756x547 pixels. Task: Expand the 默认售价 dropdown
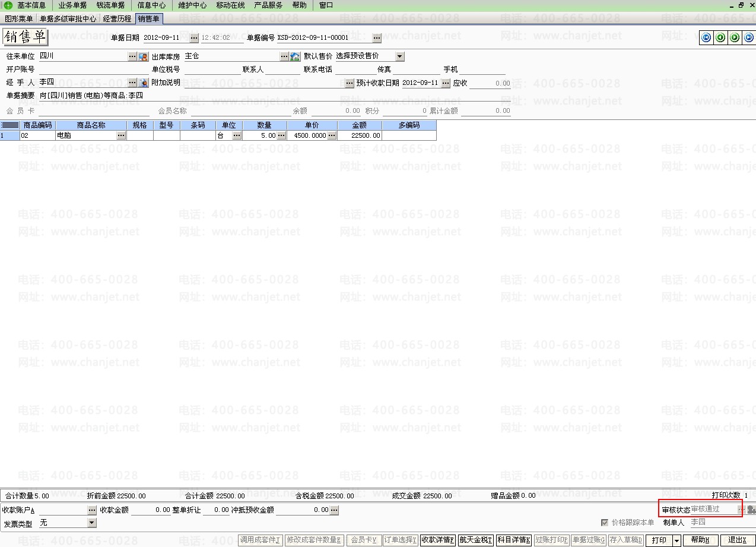pos(399,56)
